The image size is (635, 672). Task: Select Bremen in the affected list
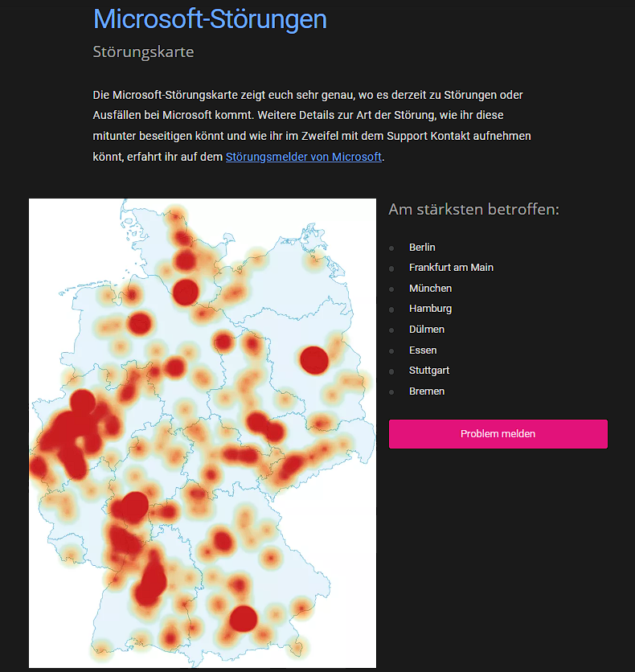click(x=427, y=391)
